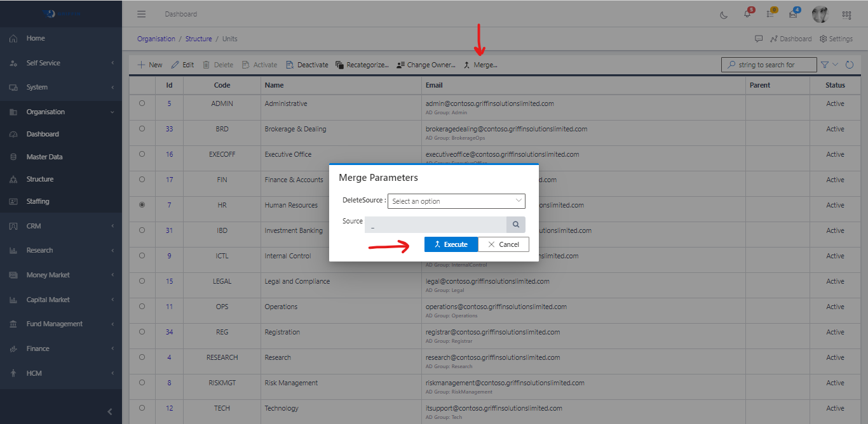Viewport: 868px width, 424px height.
Task: Open the notifications bell icon
Action: pyautogui.click(x=747, y=15)
